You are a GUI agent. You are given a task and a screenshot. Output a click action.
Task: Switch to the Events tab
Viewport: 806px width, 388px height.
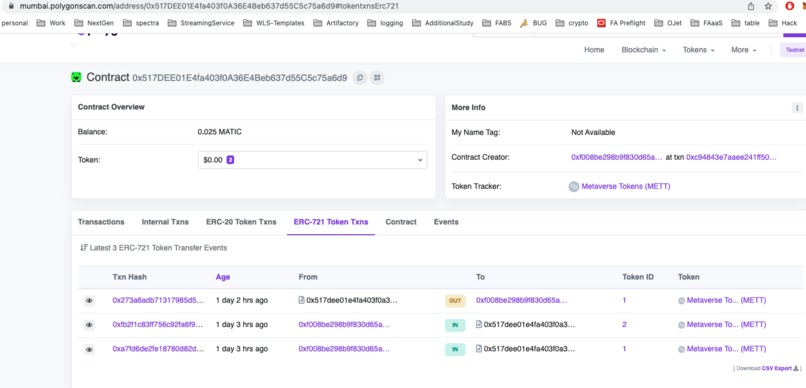click(x=446, y=222)
